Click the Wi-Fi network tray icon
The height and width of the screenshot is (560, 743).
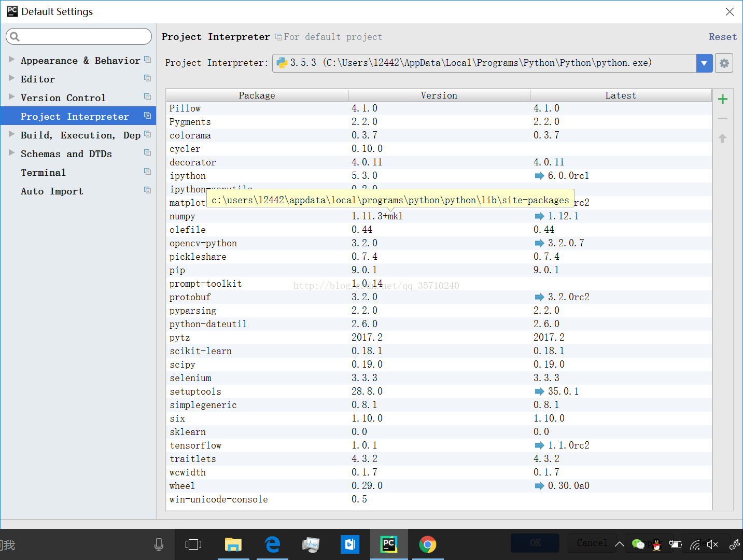[695, 544]
